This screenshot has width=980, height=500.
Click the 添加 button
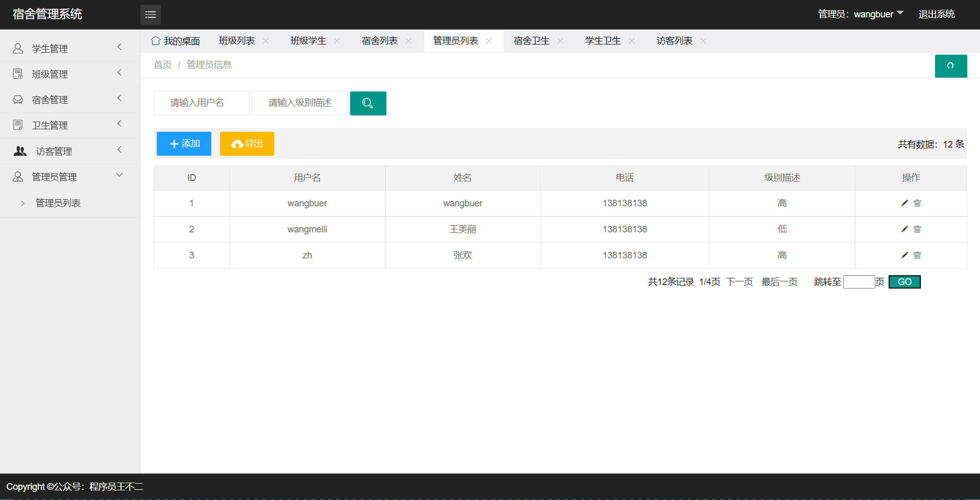pyautogui.click(x=183, y=144)
